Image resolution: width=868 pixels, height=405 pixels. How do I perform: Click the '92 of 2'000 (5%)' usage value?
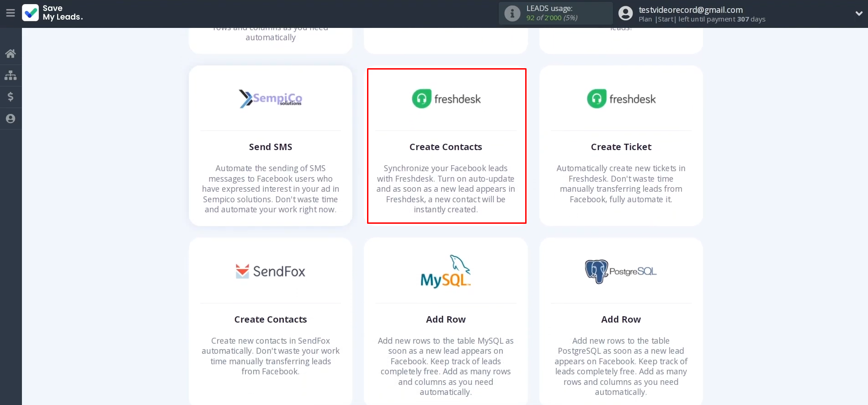[x=552, y=18]
